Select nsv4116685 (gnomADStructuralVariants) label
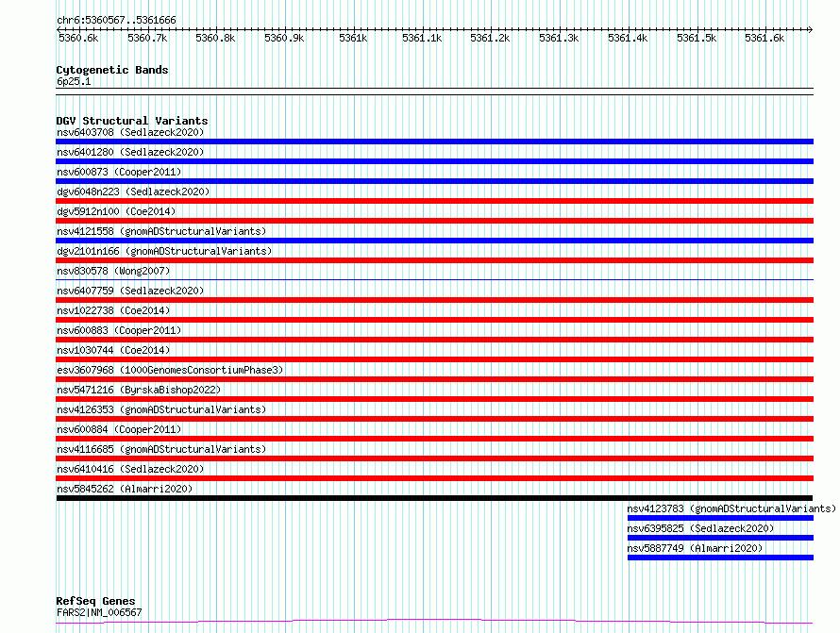840x633 pixels. 161,449
